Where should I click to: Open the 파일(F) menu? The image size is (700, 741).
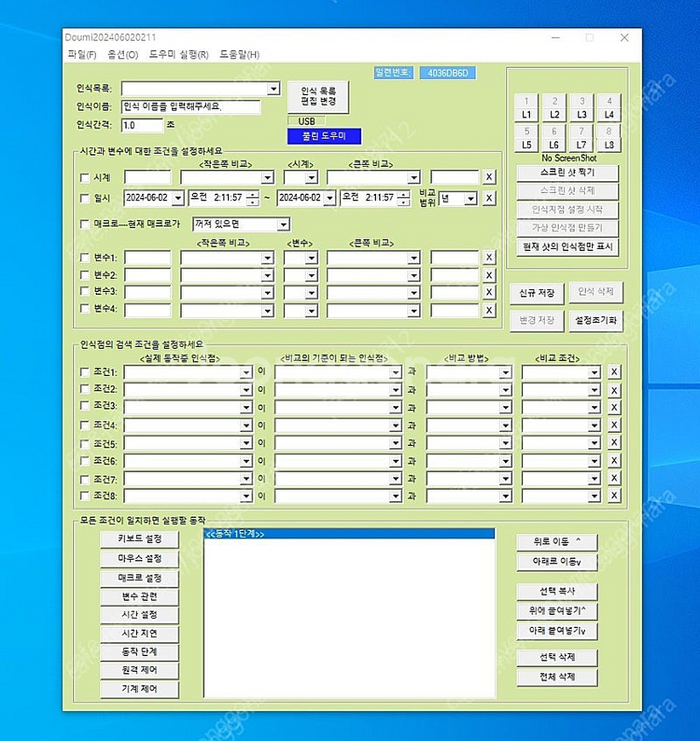(x=81, y=54)
